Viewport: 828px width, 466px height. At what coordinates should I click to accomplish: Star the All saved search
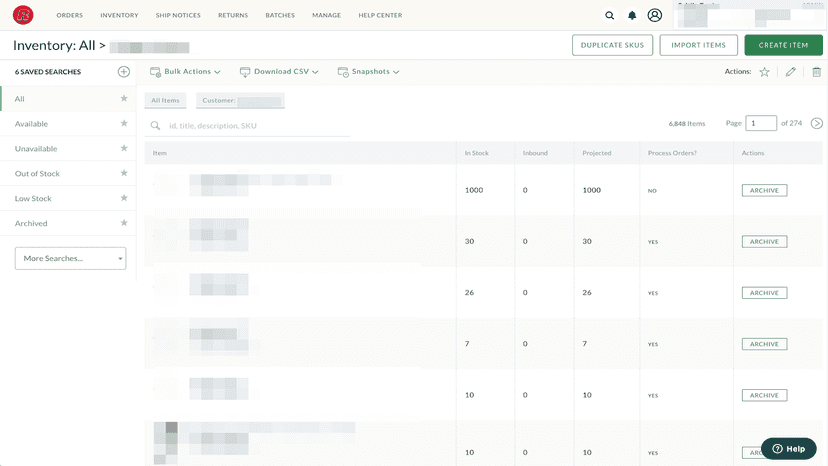click(124, 98)
